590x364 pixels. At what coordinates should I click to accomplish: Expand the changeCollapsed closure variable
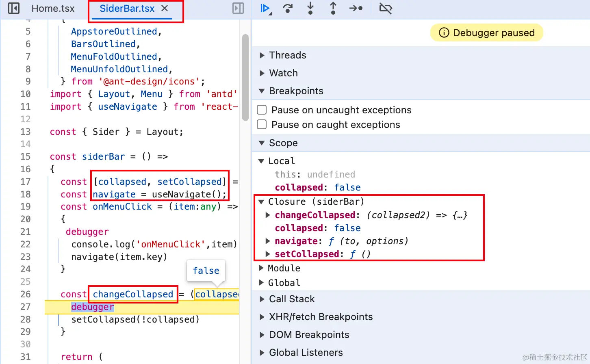[268, 215]
